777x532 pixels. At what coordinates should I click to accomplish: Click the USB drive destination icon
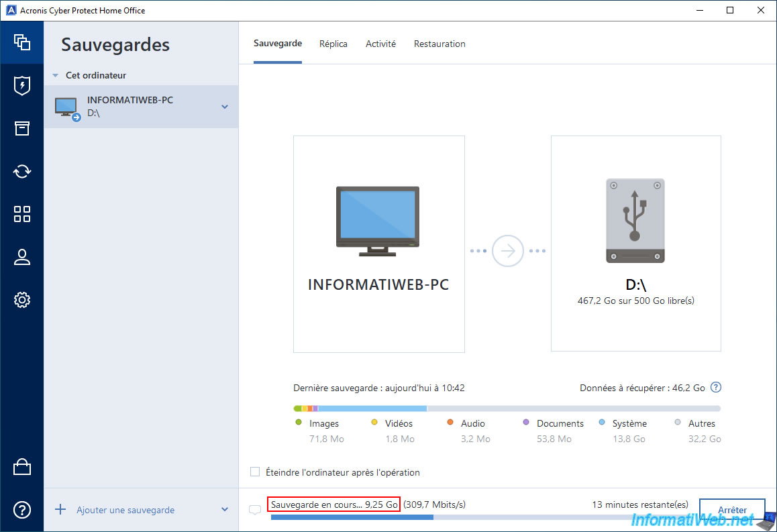(x=635, y=221)
